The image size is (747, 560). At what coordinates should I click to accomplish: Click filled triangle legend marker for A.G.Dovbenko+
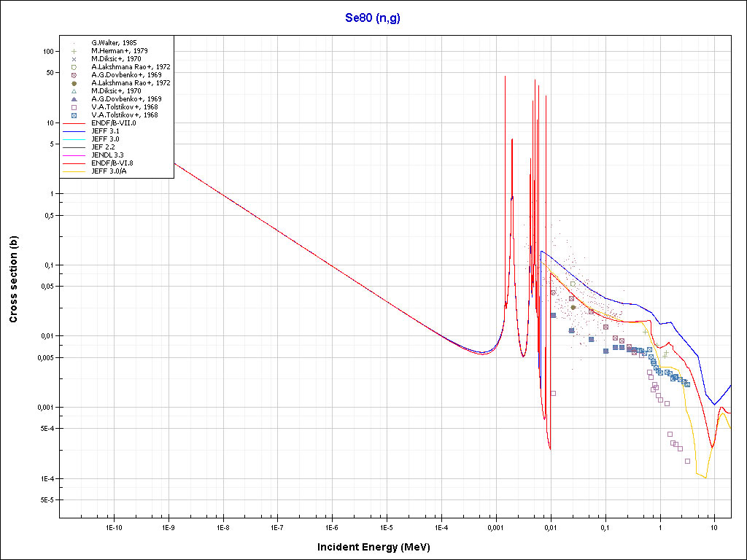pyautogui.click(x=74, y=99)
